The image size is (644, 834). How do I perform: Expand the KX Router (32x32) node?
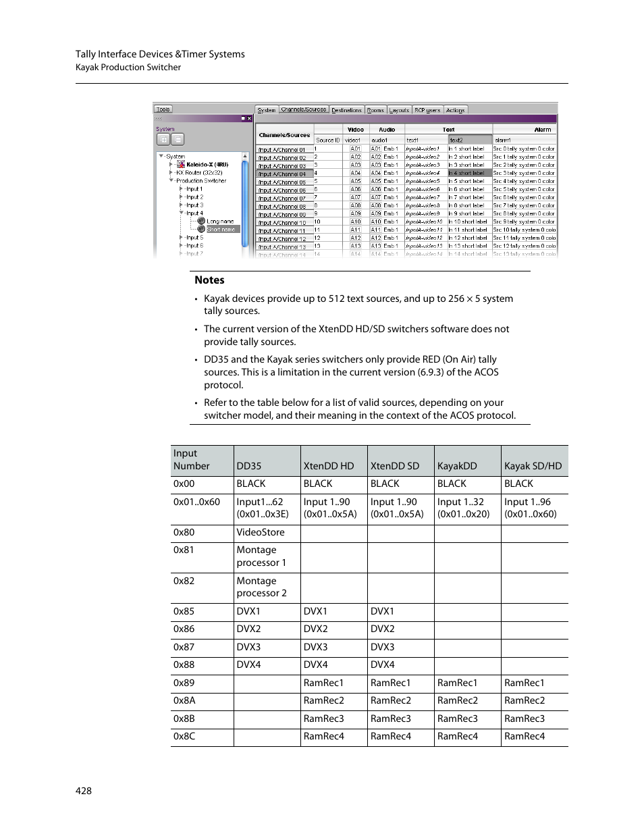171,172
